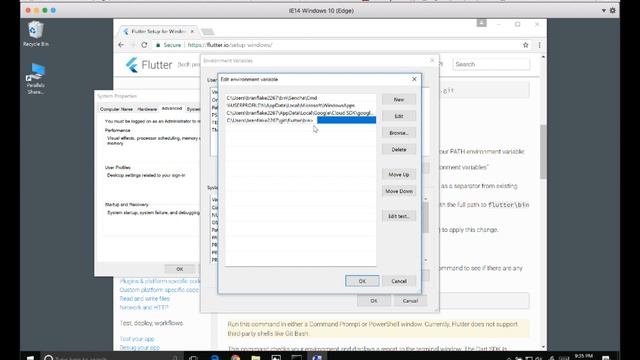This screenshot has width=640, height=360.
Task: Open the Chrome three-dot menu
Action: [x=539, y=45]
